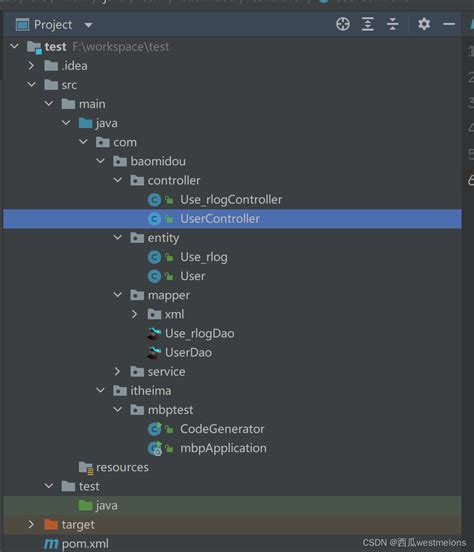Click the Select Opened File locate icon
This screenshot has width=474, height=552.
[343, 24]
